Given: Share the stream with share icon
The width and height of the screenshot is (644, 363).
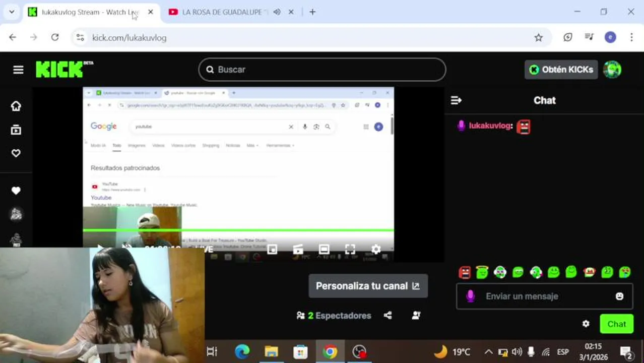Looking at the screenshot, I should [388, 316].
